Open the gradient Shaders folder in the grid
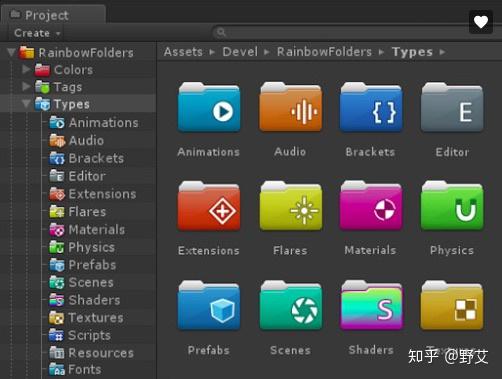502x379 pixels. tap(371, 305)
